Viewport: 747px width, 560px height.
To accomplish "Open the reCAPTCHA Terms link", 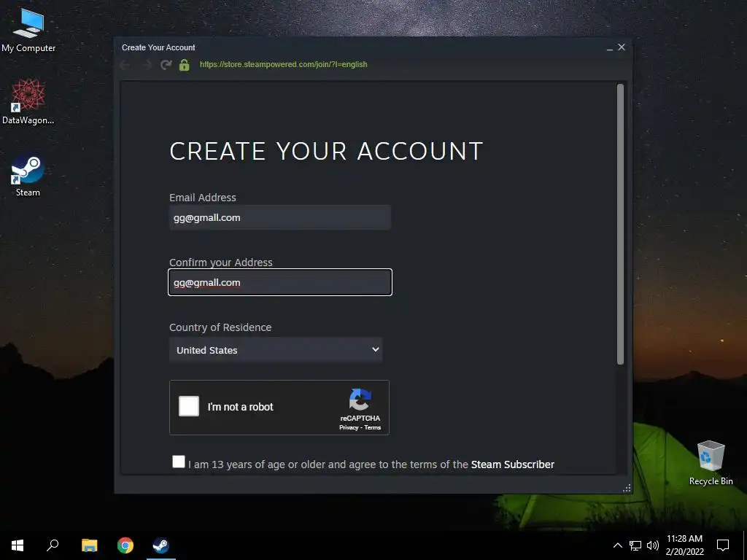I will pyautogui.click(x=373, y=427).
